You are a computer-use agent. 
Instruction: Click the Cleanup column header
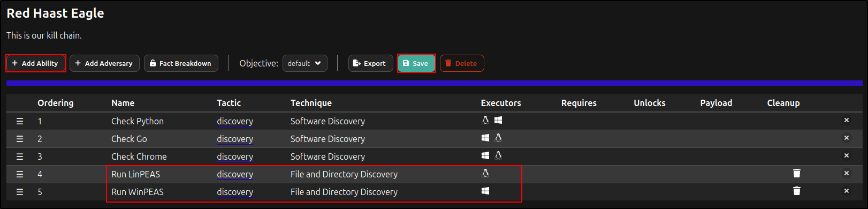click(x=783, y=103)
